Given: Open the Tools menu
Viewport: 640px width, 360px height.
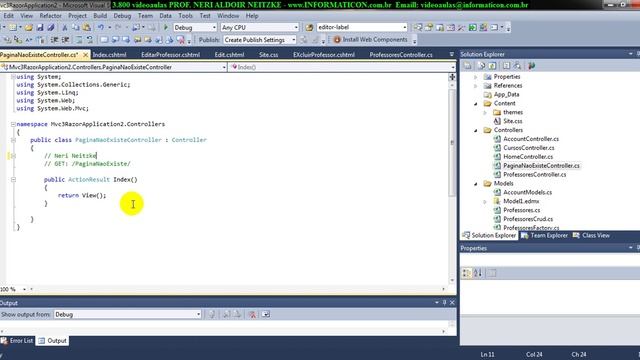Looking at the screenshot, I should pyautogui.click(x=185, y=16).
